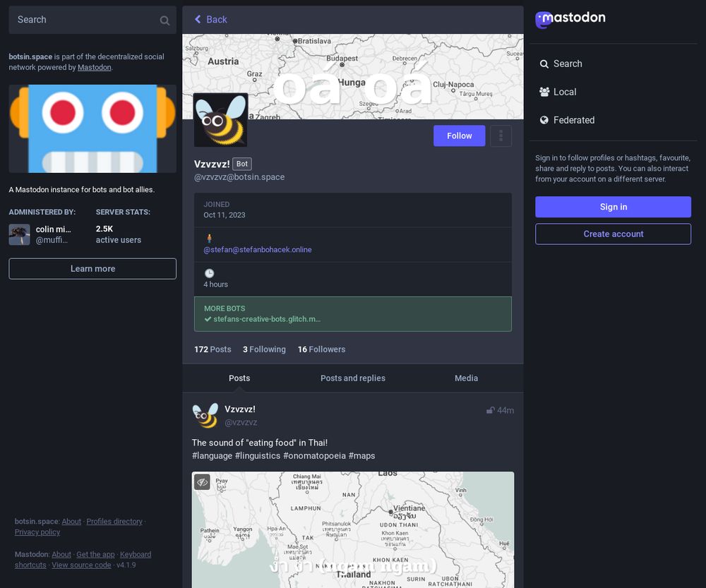Click the Mastodon logo
This screenshot has height=588, width=706.
click(570, 19)
